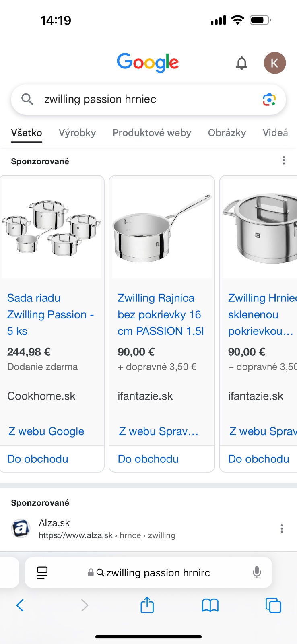The image size is (297, 644).
Task: Show Safari open tabs overview
Action: pos(273,605)
